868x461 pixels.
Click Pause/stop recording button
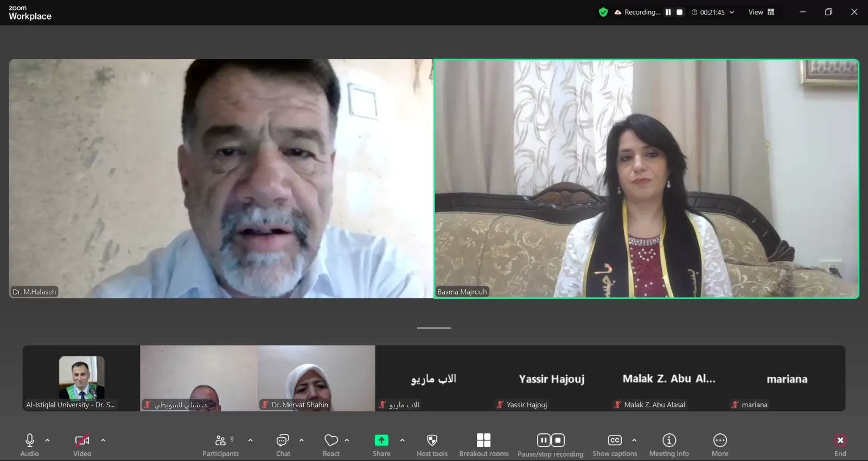[551, 440]
